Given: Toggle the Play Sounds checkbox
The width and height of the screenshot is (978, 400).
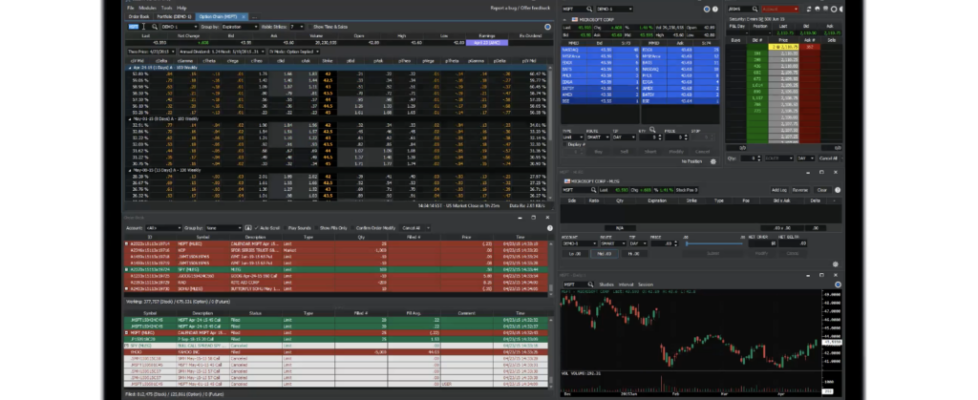Looking at the screenshot, I should (285, 228).
